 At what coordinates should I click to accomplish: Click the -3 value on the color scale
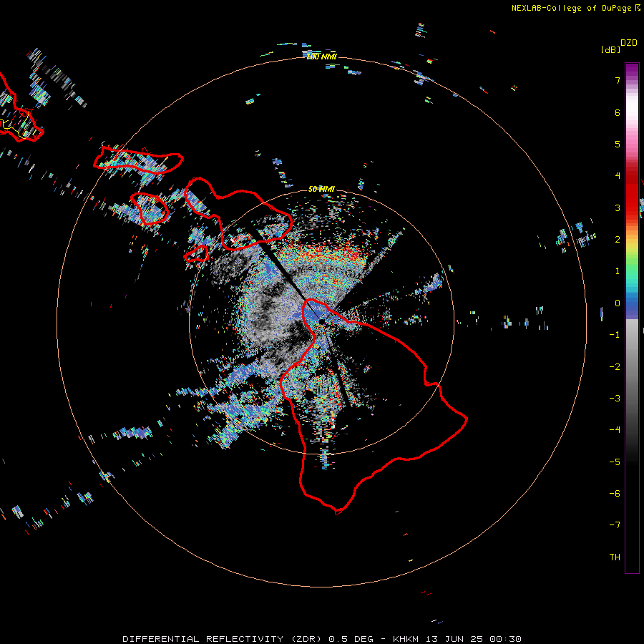pyautogui.click(x=615, y=399)
